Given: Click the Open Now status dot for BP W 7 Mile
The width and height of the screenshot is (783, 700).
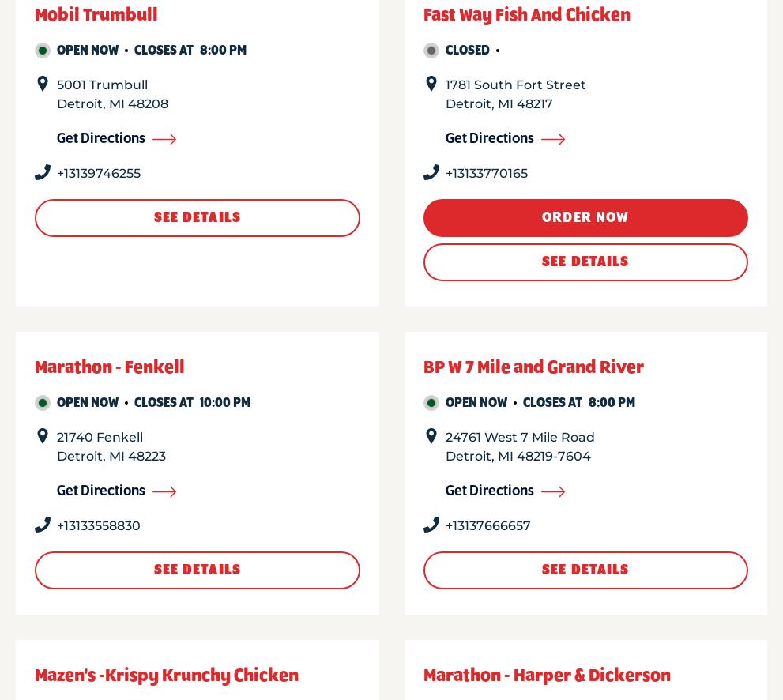Looking at the screenshot, I should coord(431,403).
